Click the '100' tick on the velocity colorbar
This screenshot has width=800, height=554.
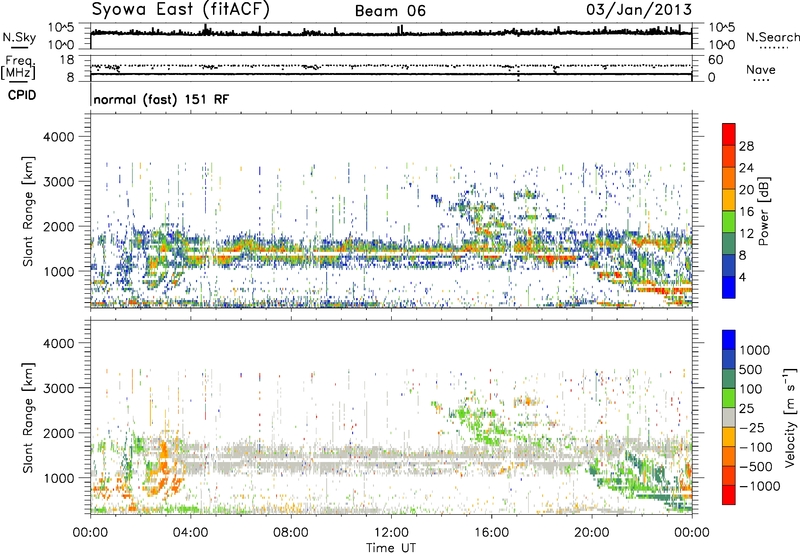(751, 389)
